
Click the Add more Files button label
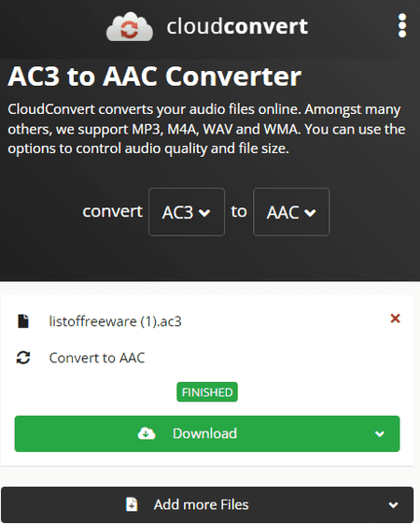pos(202,504)
